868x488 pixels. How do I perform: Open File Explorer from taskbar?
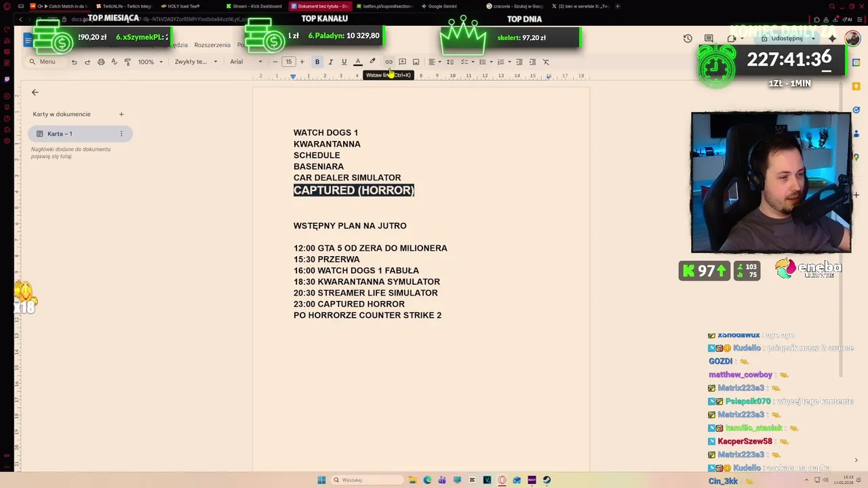[x=412, y=480]
